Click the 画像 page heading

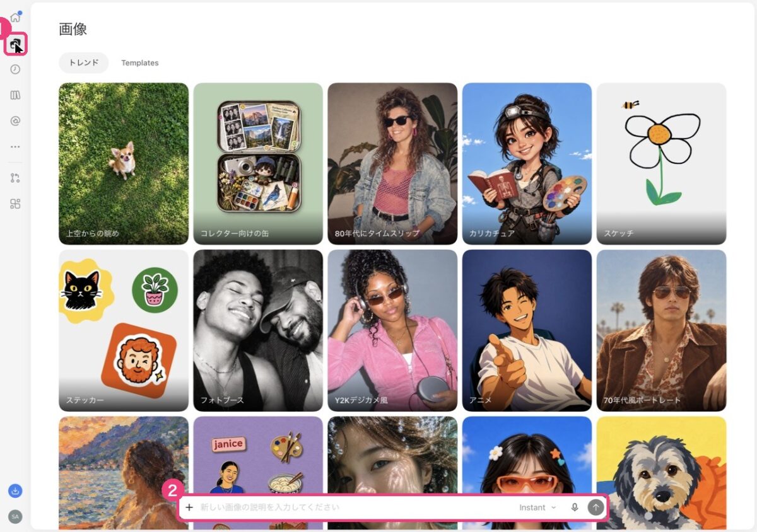point(73,29)
